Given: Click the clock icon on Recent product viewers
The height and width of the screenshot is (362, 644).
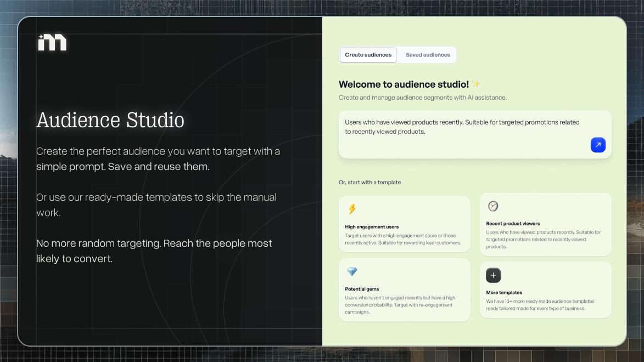Looking at the screenshot, I should tap(493, 206).
